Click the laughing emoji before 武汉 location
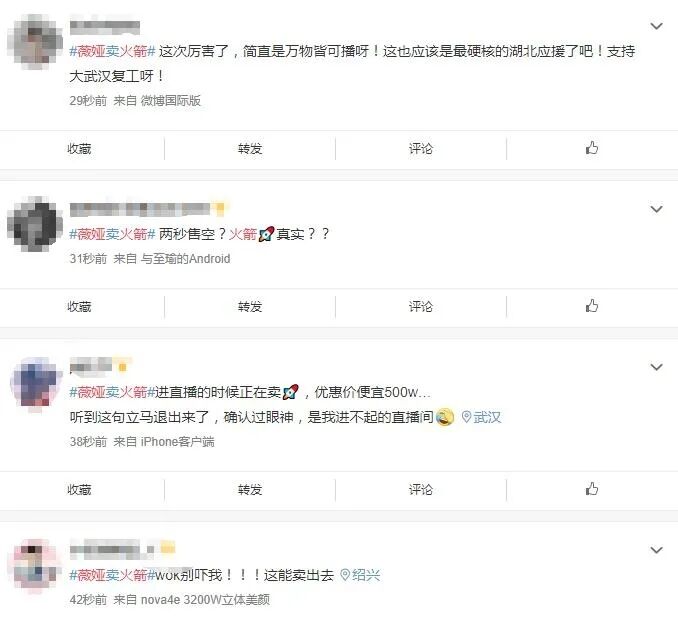Image resolution: width=678 pixels, height=624 pixels. [445, 417]
